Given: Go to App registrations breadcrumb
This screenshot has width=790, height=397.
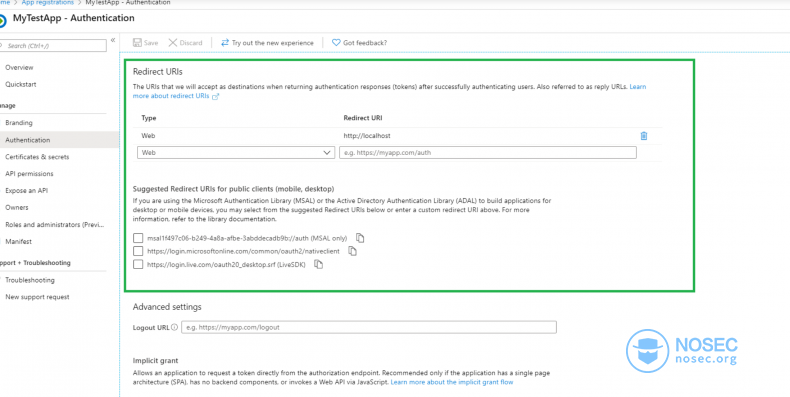Looking at the screenshot, I should 48,3.
